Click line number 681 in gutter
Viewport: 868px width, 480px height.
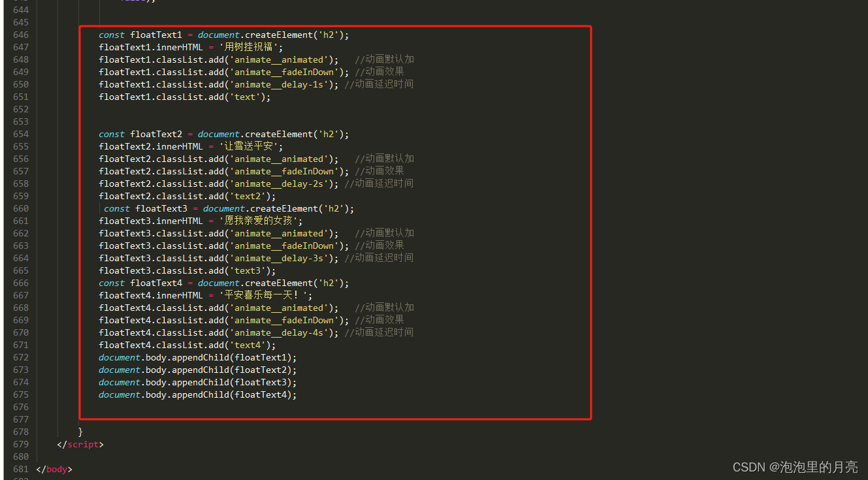coord(21,469)
